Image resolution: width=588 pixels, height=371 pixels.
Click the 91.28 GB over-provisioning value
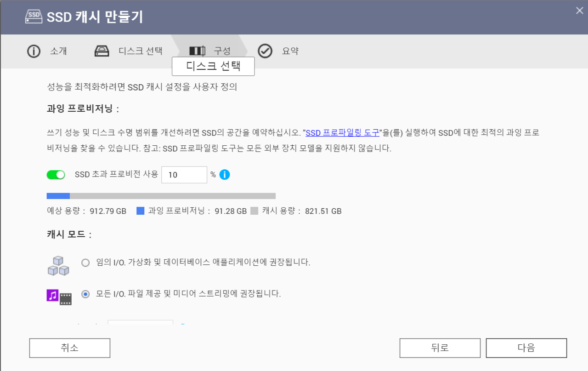pos(231,211)
